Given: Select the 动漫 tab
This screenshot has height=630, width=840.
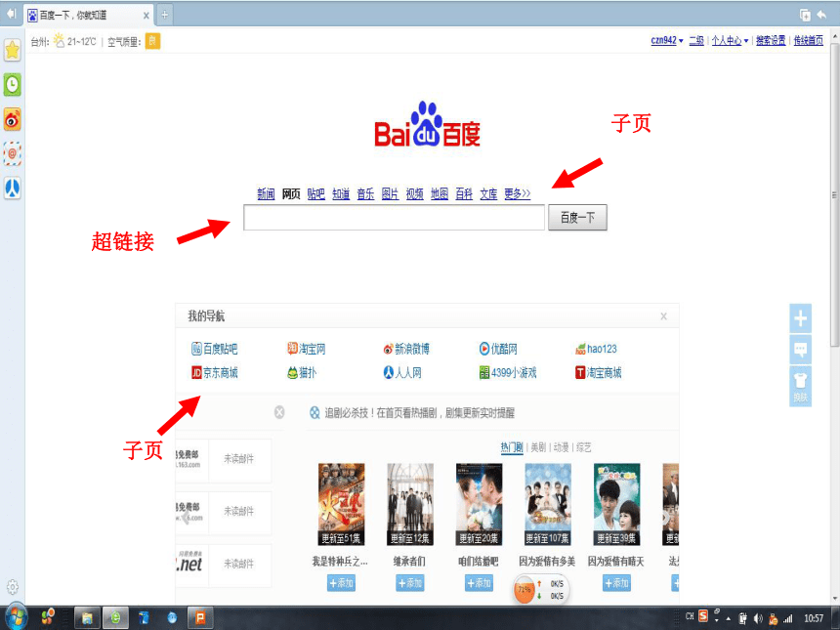Looking at the screenshot, I should tap(561, 447).
